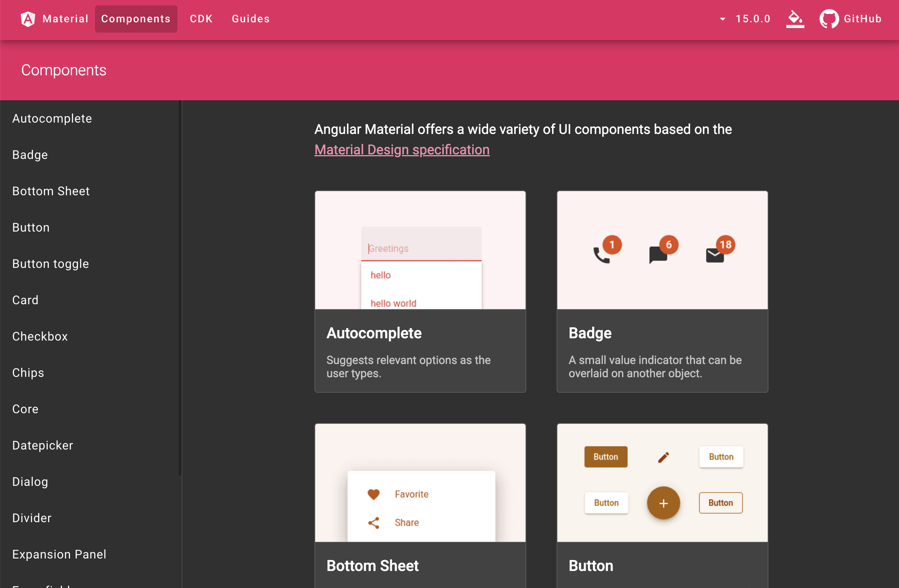The width and height of the screenshot is (899, 588).
Task: Select the Components tab in the navbar
Action: [136, 19]
